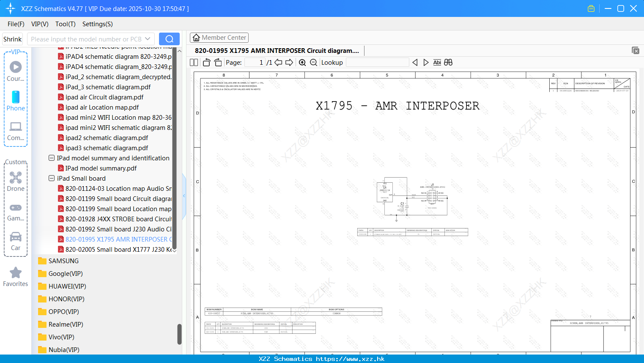Open ipad air Location map.pdf
This screenshot has height=363, width=644.
click(x=99, y=107)
